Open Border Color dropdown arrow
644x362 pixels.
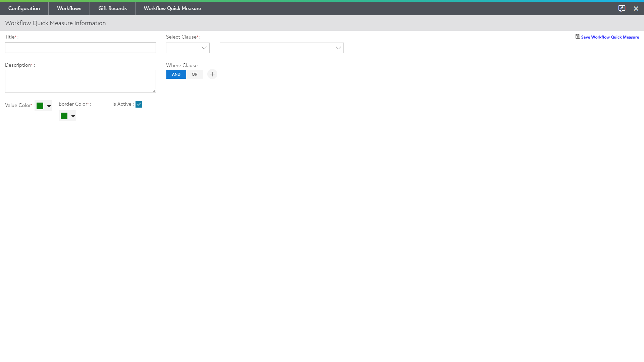(73, 116)
